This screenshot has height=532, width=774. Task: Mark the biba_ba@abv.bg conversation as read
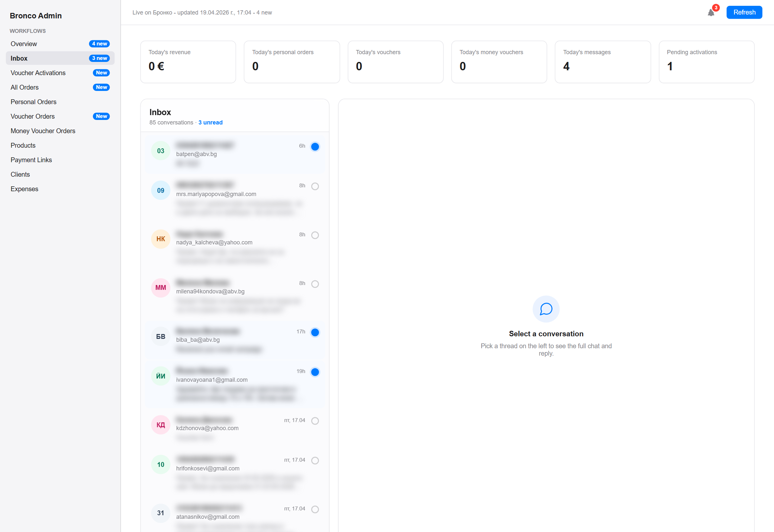315,332
